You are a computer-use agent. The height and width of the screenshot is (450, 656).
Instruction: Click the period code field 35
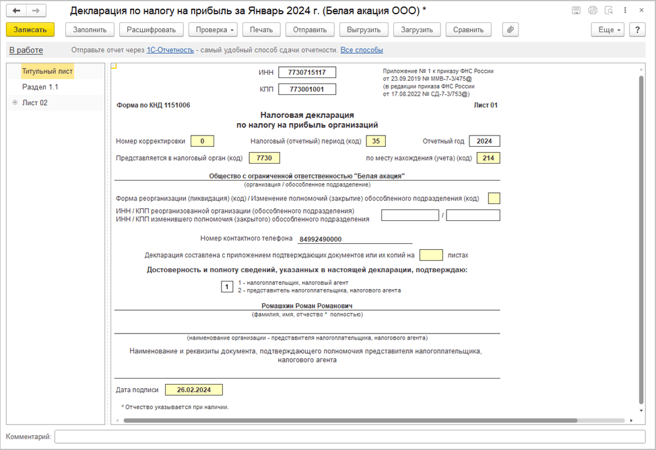click(x=376, y=141)
